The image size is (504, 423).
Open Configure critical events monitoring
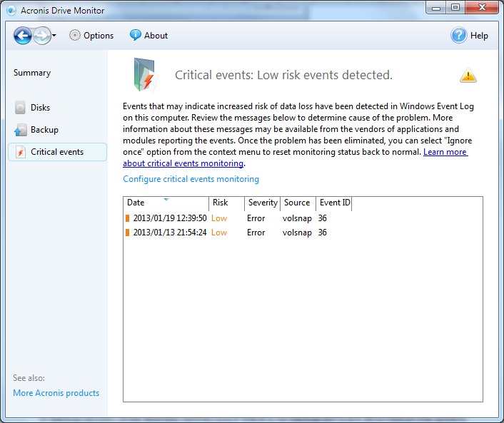(191, 179)
